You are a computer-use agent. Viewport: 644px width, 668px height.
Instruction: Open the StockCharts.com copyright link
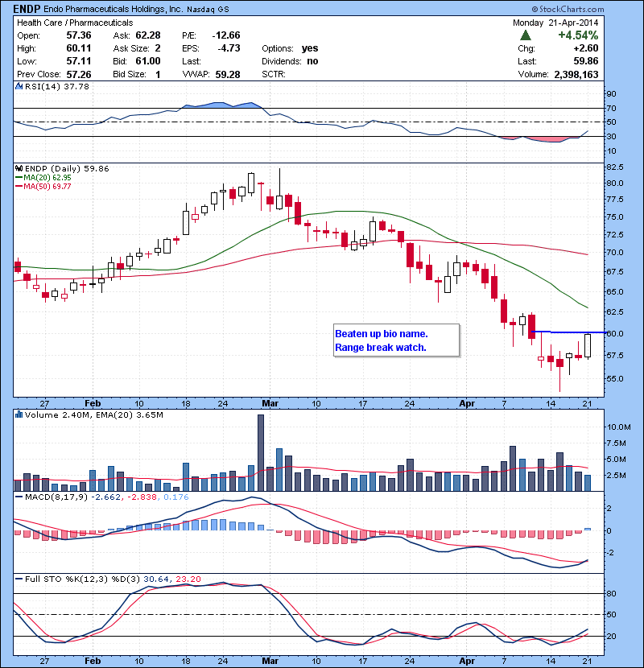568,9
